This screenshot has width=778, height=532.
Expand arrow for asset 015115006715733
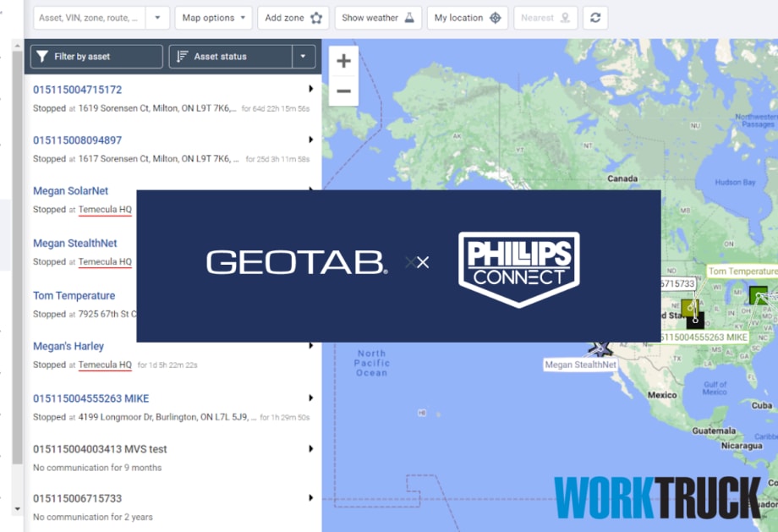tap(310, 498)
